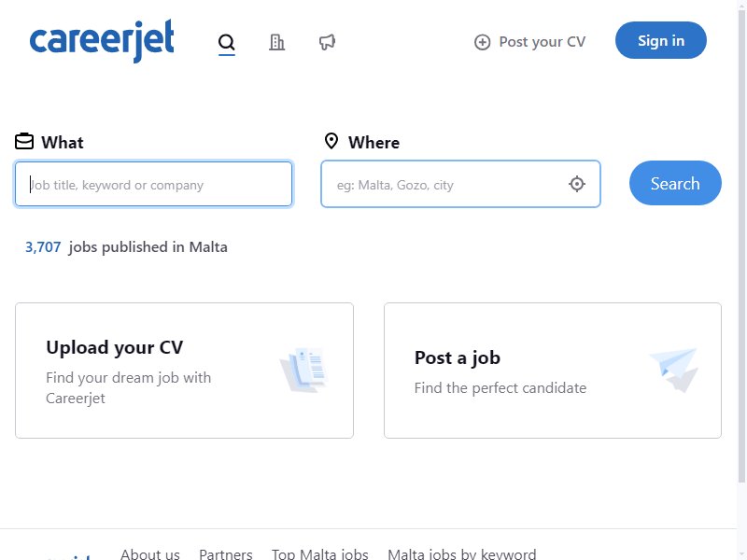Viewport: 747px width, 560px height.
Task: Use the locate-me crosshair icon in Where field
Action: 577,184
